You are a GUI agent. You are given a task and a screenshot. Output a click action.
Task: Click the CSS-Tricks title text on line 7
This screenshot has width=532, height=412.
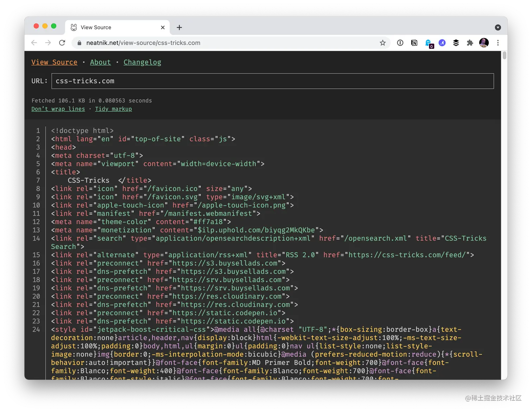pyautogui.click(x=88, y=180)
